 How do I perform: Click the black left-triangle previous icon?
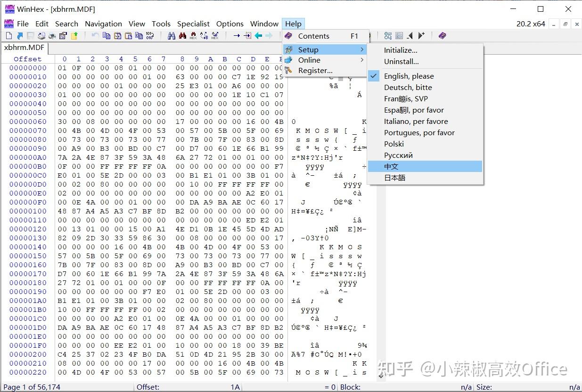pos(410,36)
